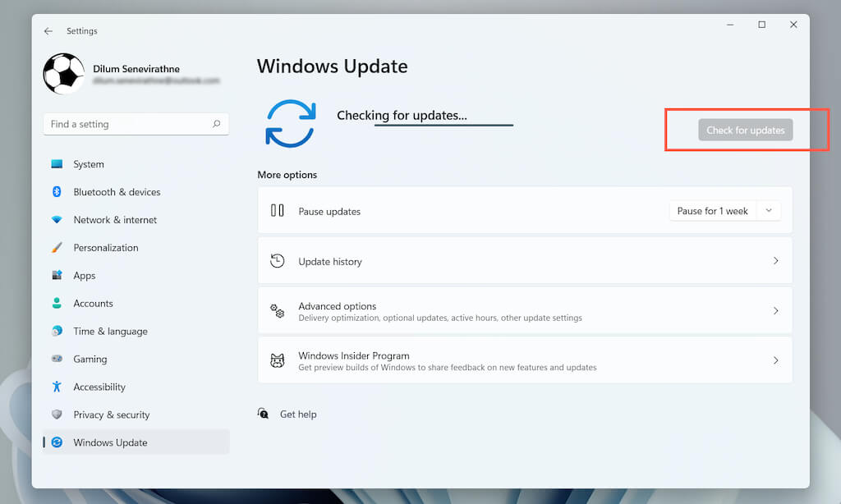The image size is (841, 504).
Task: Click the Gaming controller icon
Action: point(57,359)
